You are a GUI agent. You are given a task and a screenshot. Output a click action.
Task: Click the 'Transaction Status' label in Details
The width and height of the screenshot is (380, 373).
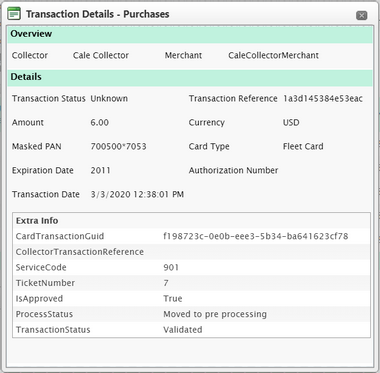(49, 99)
